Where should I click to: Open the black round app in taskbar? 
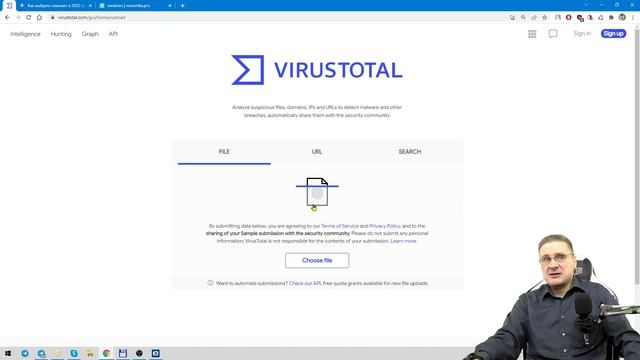pos(139,353)
